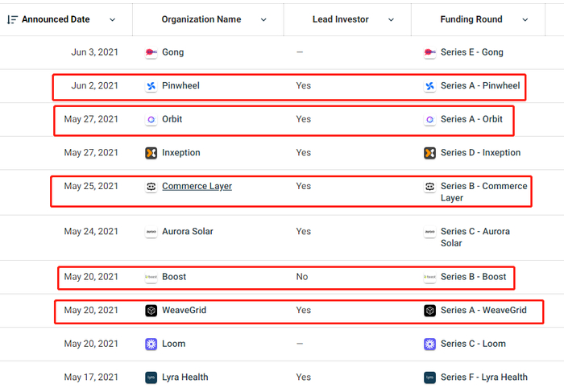Click the purple Loom logo icon
Image resolution: width=564 pixels, height=392 pixels.
coord(151,345)
